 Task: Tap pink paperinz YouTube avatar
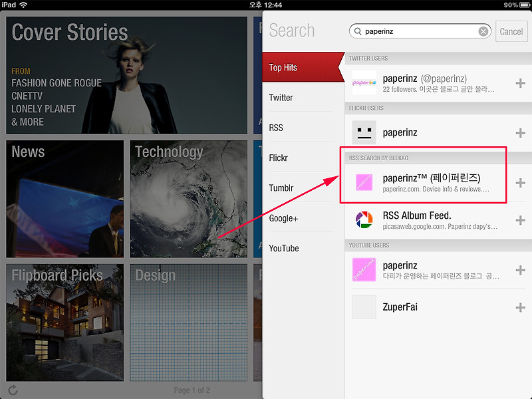coord(364,269)
